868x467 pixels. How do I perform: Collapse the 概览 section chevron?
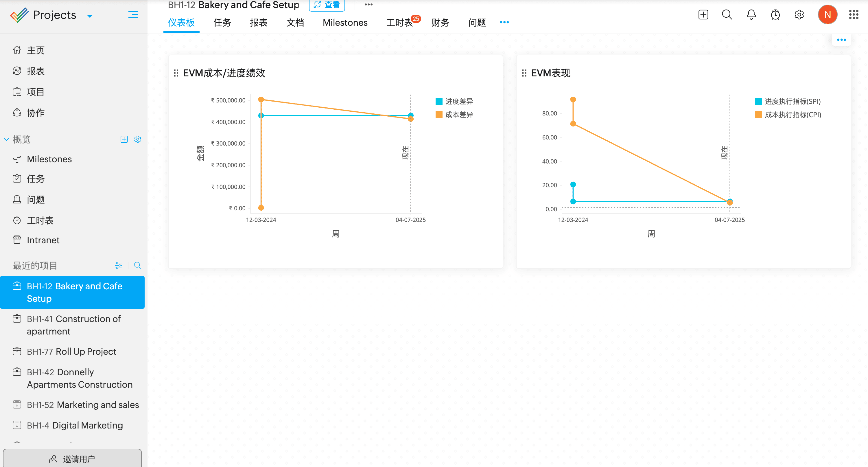pos(6,139)
